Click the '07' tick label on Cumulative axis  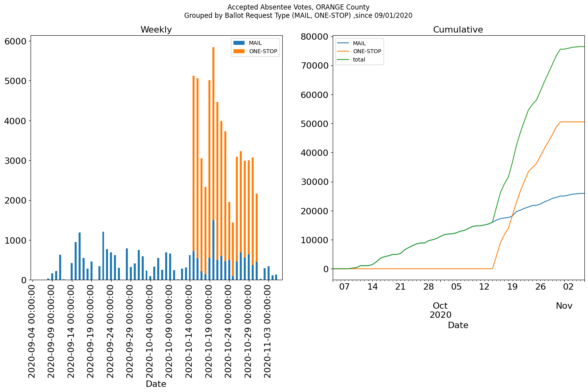click(x=345, y=286)
